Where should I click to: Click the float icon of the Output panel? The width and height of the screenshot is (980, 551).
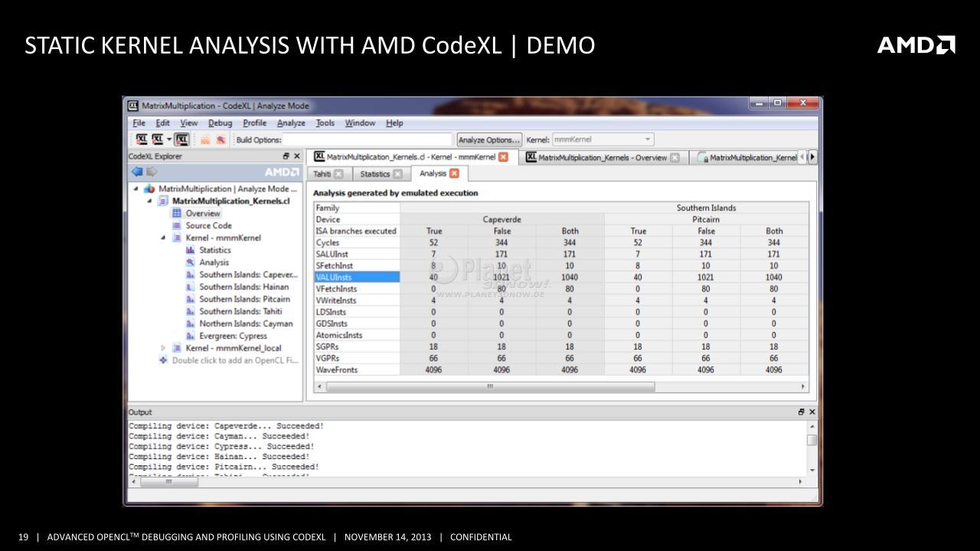pos(802,412)
